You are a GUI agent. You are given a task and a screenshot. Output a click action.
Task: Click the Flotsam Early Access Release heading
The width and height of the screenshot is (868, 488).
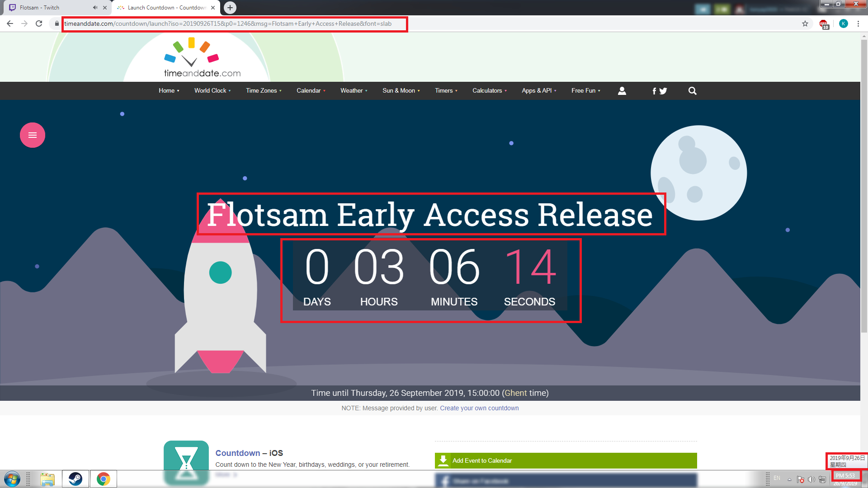430,215
